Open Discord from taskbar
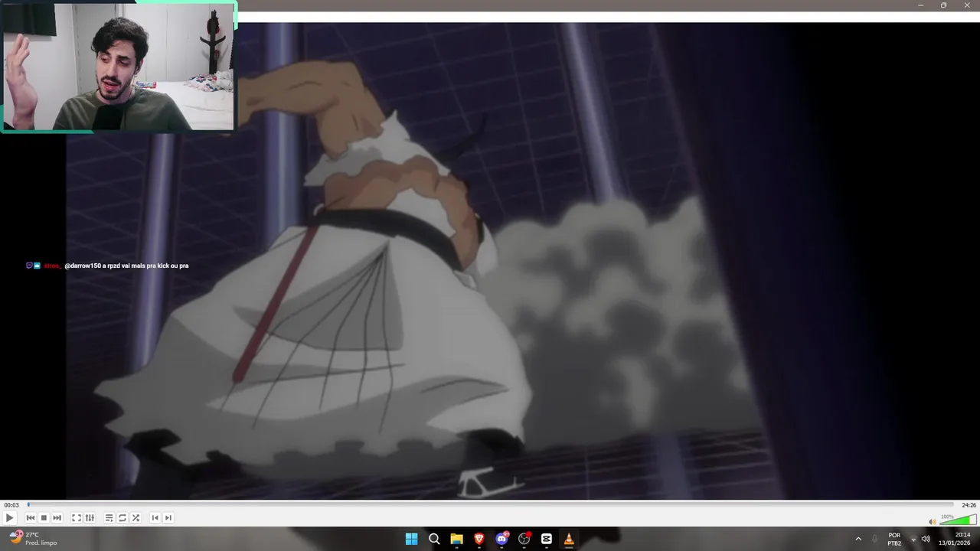Image resolution: width=980 pixels, height=551 pixels. [x=501, y=539]
